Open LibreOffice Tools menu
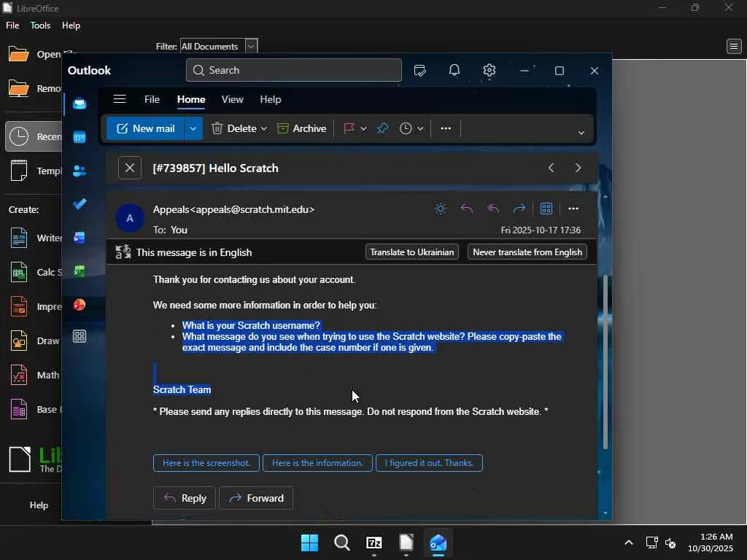Screen dimensions: 747x560 coord(41,26)
